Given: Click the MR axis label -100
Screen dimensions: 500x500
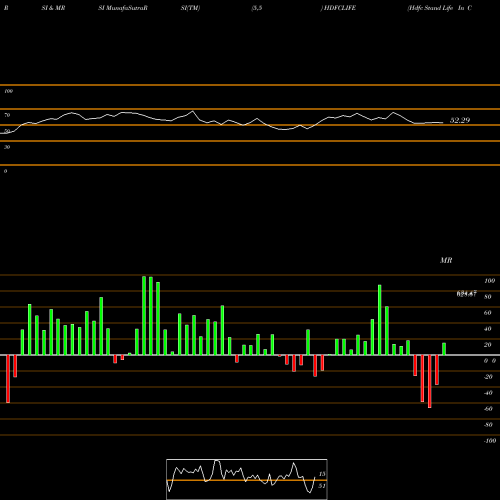Looking at the screenshot, I should coord(490,441).
